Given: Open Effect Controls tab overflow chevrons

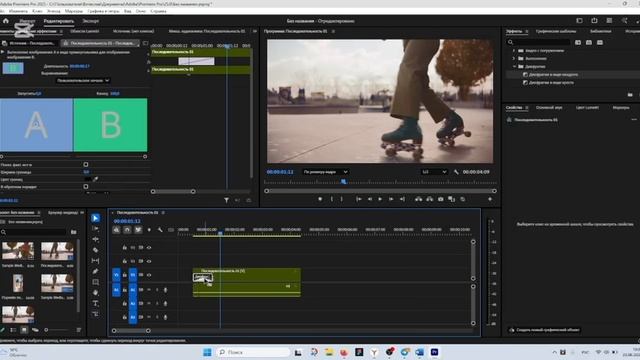Looking at the screenshot, I should click(x=255, y=31).
